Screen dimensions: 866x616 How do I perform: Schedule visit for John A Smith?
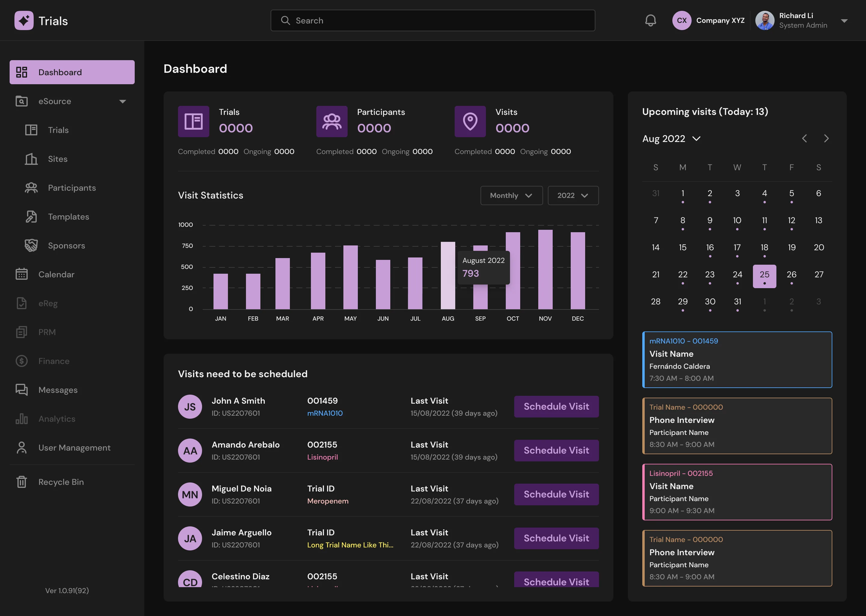click(556, 406)
